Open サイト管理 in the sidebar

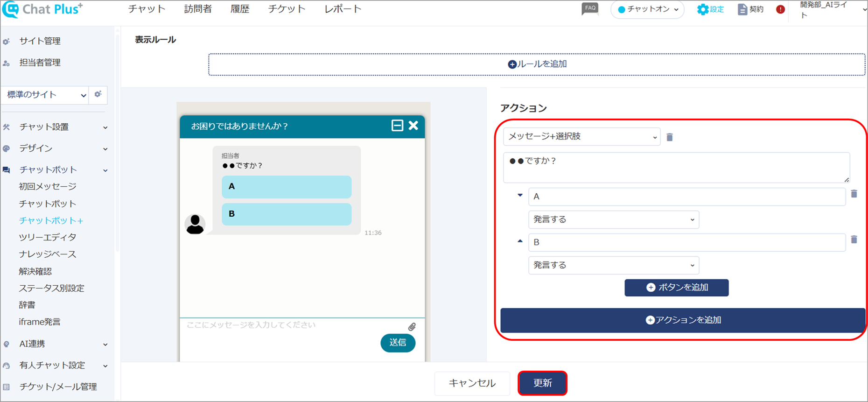pyautogui.click(x=40, y=41)
